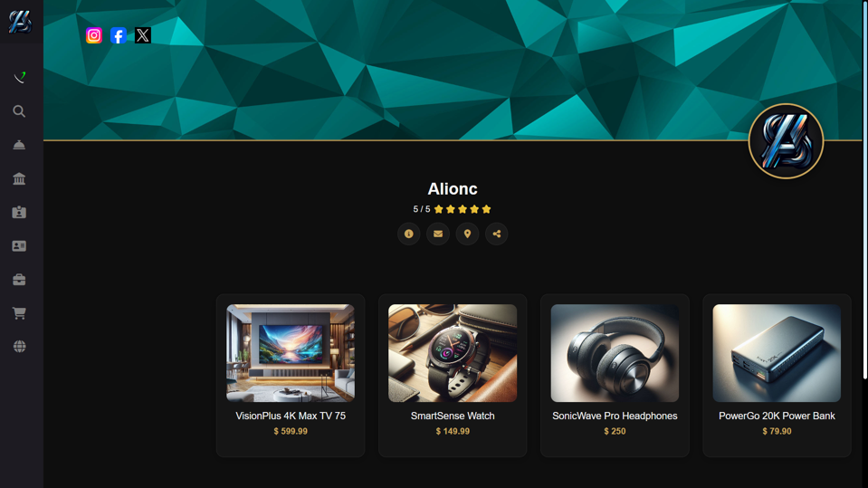Click the service bell icon in sidebar
Screen dimensions: 868x488
tap(19, 145)
